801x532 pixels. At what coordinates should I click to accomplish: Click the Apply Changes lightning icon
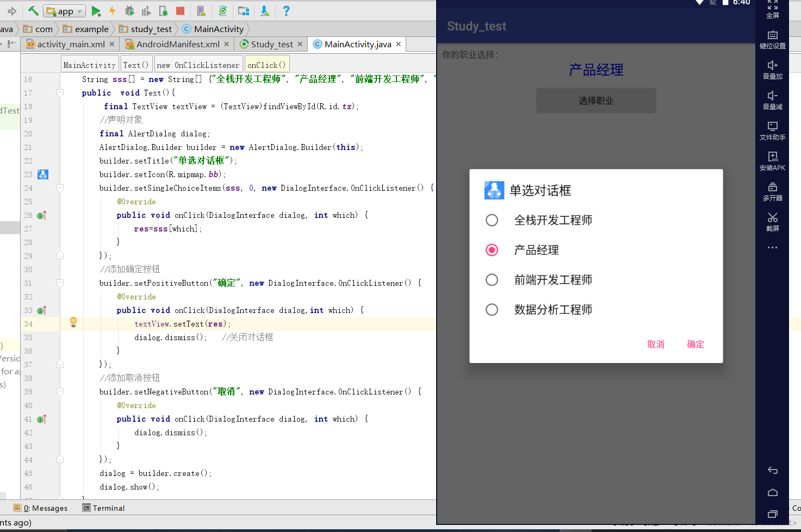coord(112,11)
